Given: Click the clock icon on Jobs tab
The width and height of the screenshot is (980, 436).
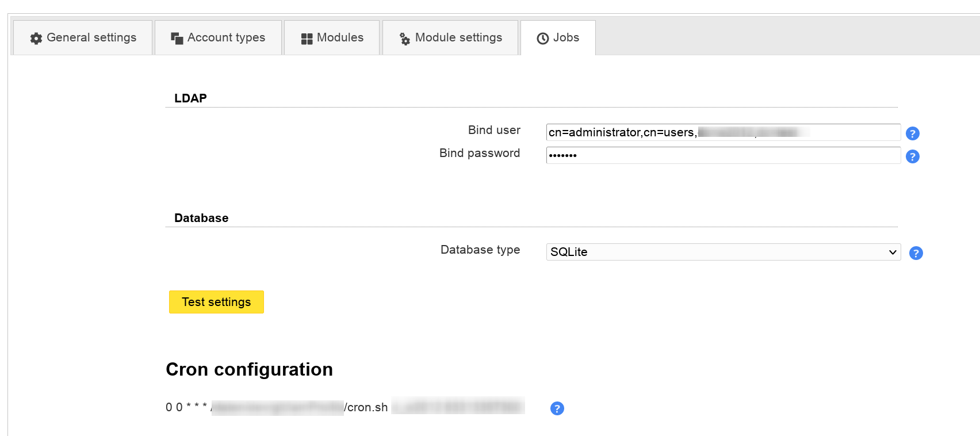Looking at the screenshot, I should coord(542,39).
